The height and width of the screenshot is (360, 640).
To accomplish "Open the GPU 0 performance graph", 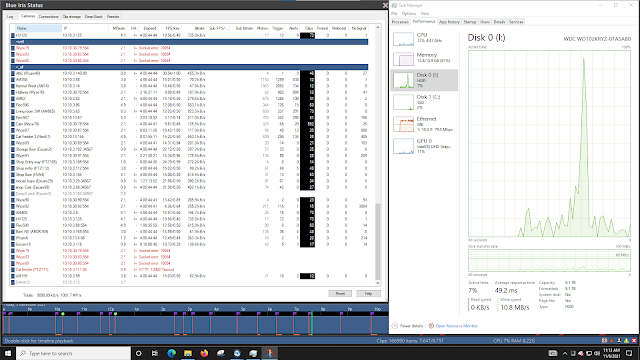I will click(424, 146).
